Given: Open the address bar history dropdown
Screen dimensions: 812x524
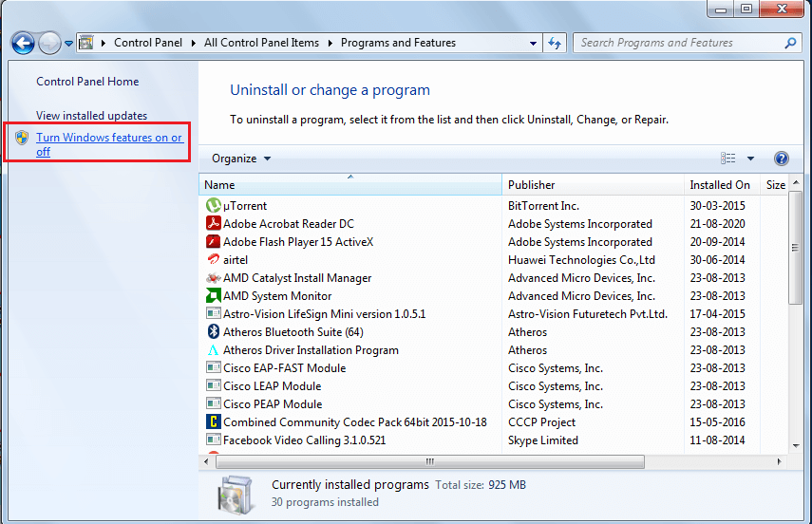Looking at the screenshot, I should 534,43.
